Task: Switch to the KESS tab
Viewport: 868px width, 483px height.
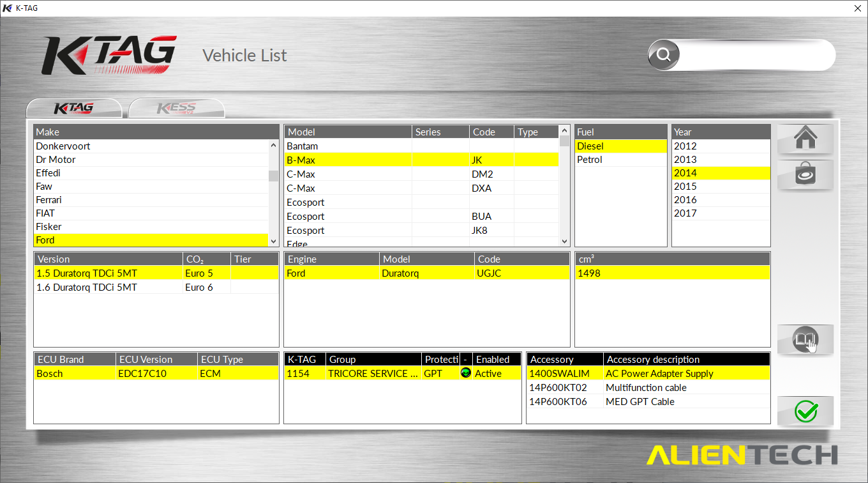Action: point(177,109)
